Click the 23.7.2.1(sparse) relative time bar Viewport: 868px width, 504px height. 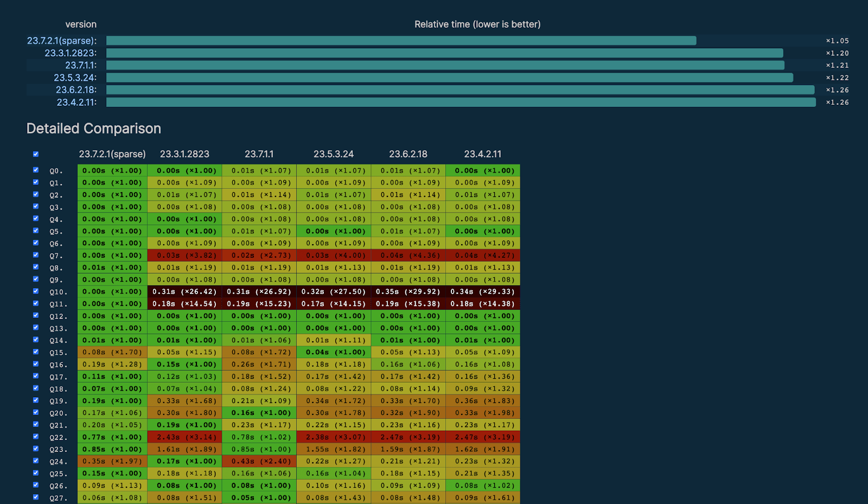tap(401, 41)
